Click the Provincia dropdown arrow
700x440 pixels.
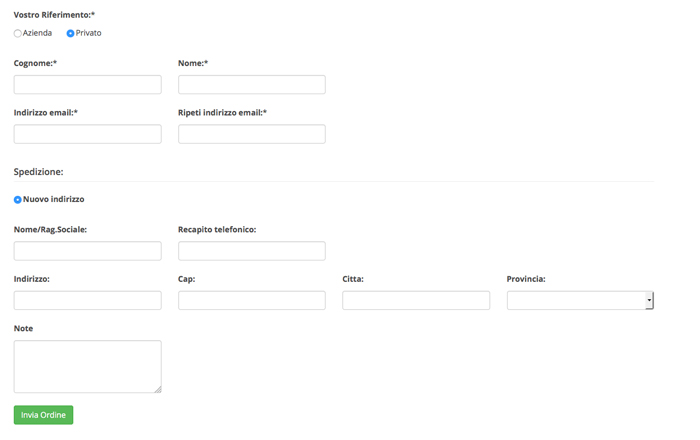coord(649,300)
